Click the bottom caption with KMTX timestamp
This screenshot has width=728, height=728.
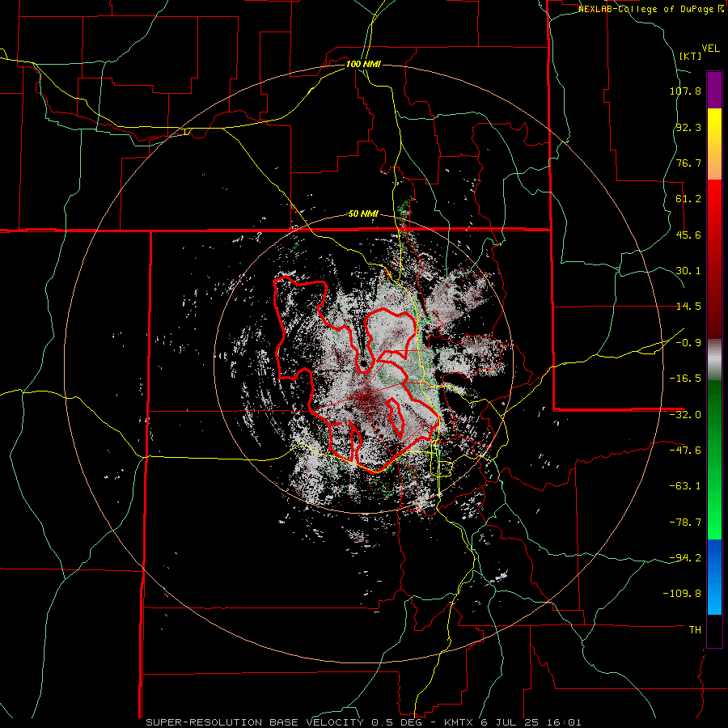pyautogui.click(x=363, y=722)
